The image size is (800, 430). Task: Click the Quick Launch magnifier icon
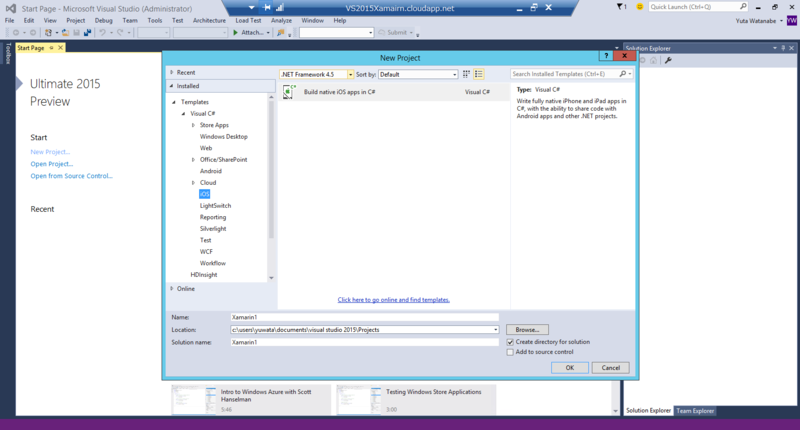click(x=743, y=7)
